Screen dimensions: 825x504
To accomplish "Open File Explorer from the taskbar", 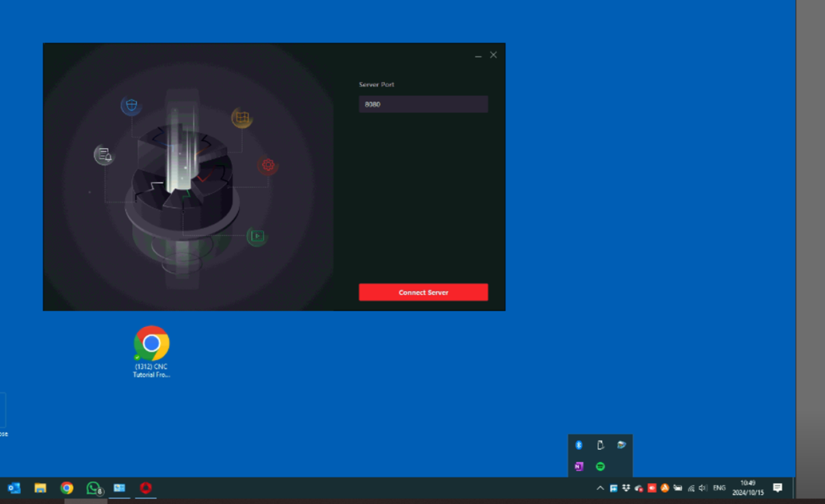I will click(40, 488).
